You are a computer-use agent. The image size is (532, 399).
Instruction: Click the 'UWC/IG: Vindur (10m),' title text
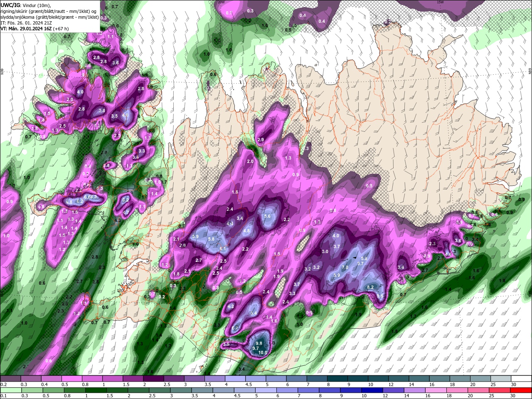27,5
